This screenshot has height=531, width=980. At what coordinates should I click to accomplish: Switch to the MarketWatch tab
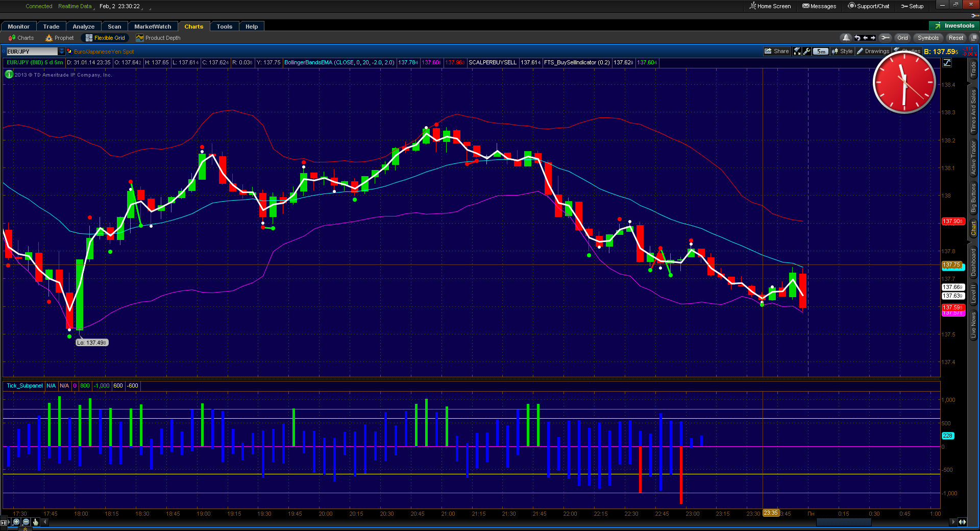coord(153,27)
